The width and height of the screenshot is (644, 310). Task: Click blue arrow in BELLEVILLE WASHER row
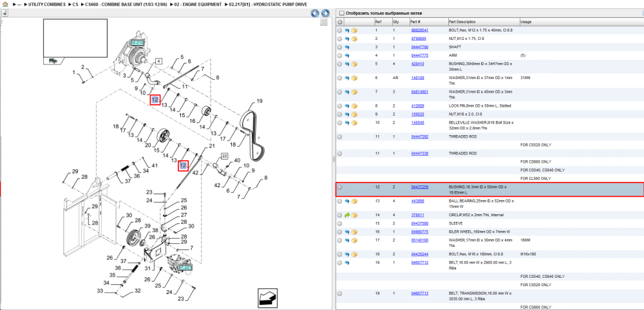pos(347,123)
